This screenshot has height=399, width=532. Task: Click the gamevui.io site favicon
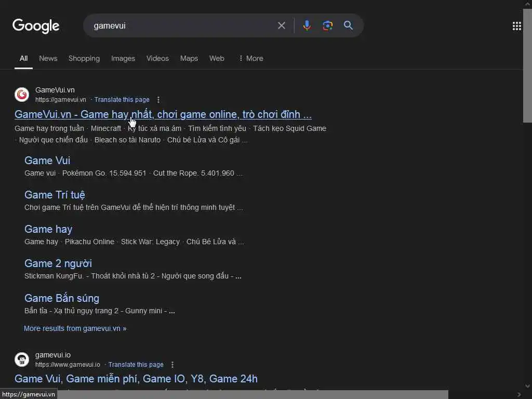pos(22,360)
